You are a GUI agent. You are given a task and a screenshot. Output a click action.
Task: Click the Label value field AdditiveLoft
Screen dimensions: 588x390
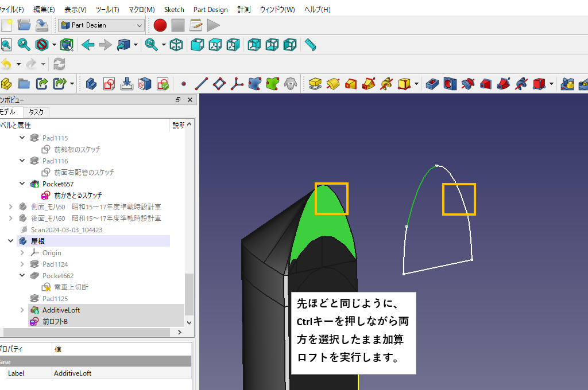tap(73, 373)
